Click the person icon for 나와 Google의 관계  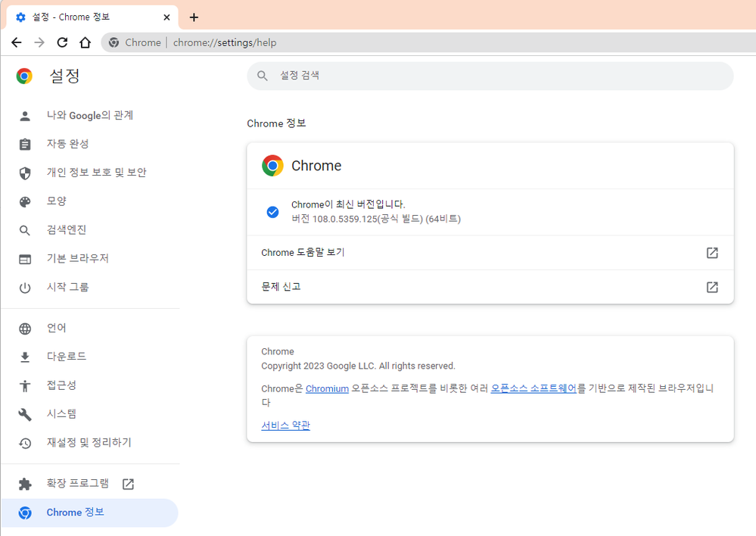[x=24, y=116]
